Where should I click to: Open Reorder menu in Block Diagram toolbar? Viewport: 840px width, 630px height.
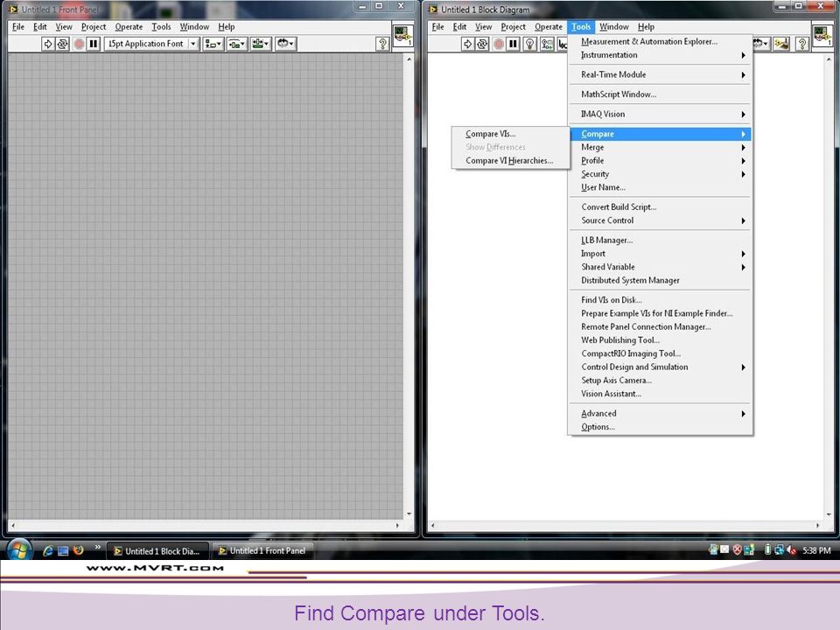pyautogui.click(x=761, y=44)
